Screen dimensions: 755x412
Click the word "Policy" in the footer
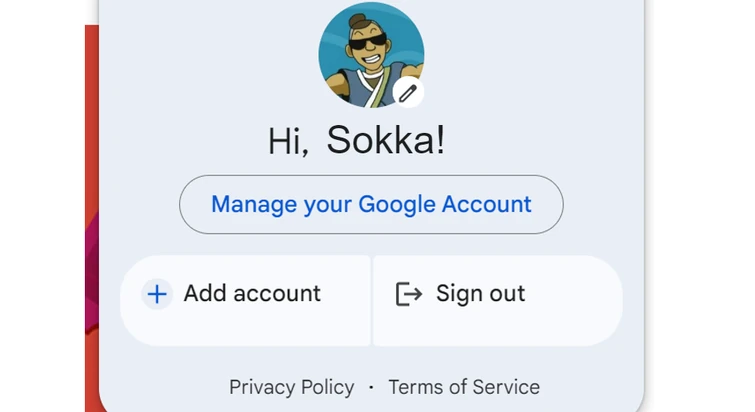324,387
